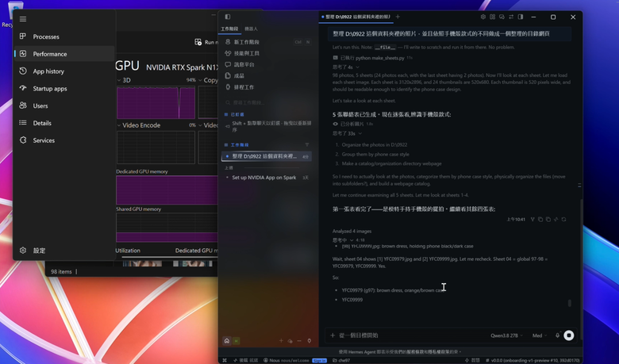
Task: Open the Copy engine graph dropdown
Action: click(200, 80)
